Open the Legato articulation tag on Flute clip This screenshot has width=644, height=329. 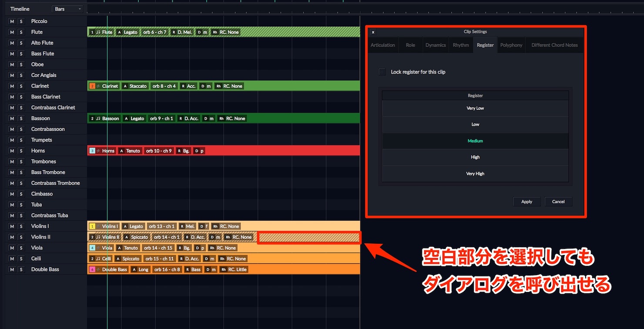tap(127, 32)
